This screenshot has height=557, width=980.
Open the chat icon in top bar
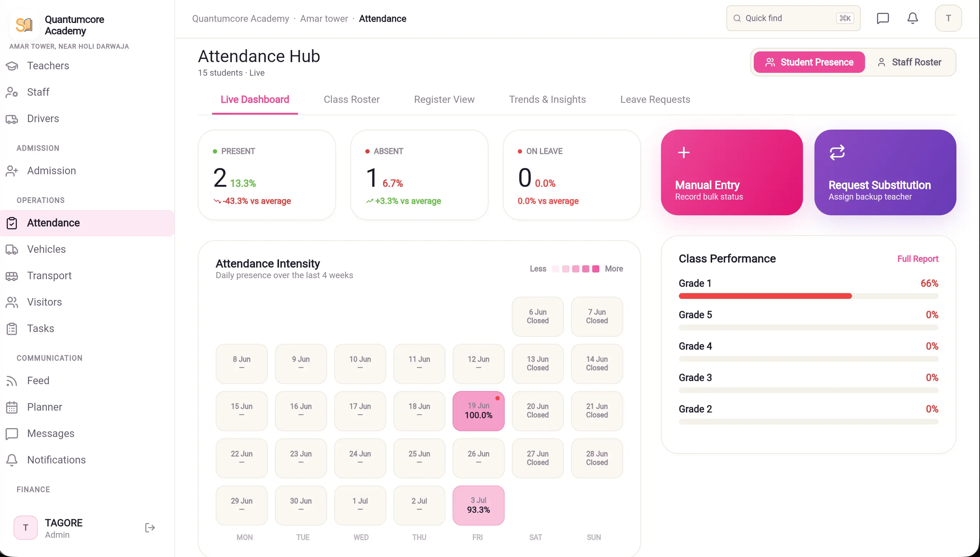point(882,18)
